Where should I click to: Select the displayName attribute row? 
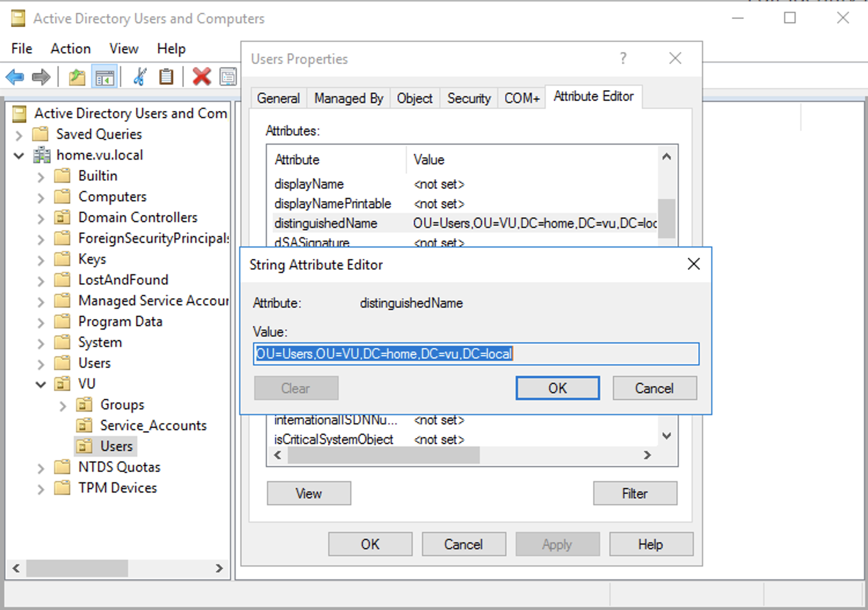(465, 184)
